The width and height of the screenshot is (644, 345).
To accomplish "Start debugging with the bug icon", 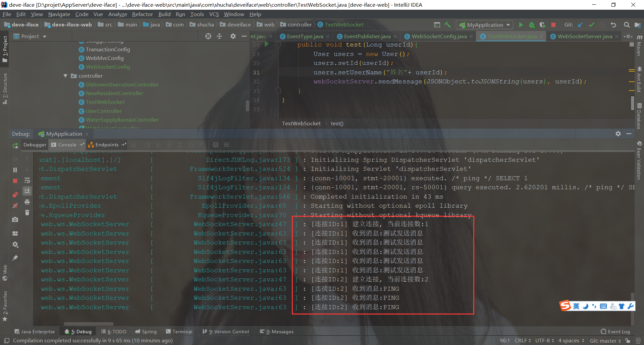I will coord(532,25).
